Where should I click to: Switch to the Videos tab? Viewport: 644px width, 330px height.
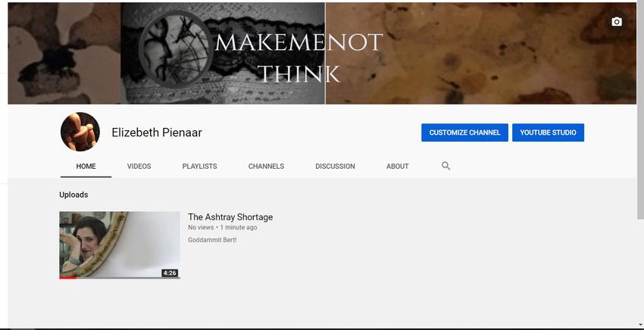(x=139, y=167)
